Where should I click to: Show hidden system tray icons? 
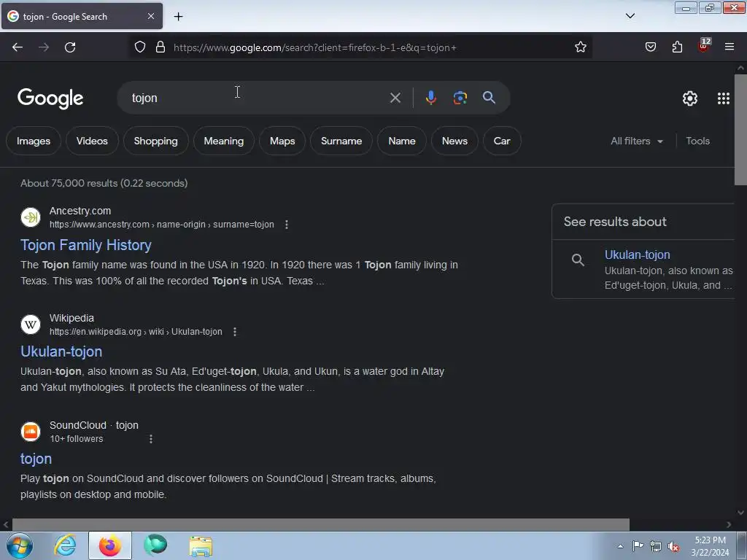click(x=620, y=546)
